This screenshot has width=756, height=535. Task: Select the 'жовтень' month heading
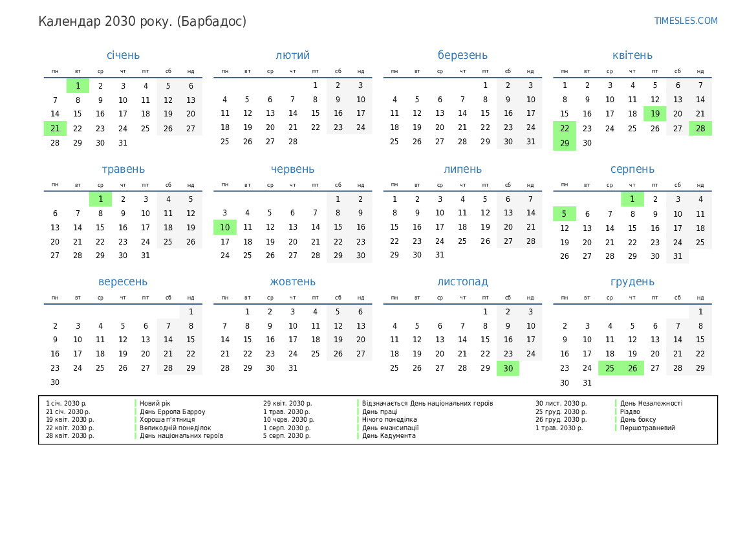[293, 282]
